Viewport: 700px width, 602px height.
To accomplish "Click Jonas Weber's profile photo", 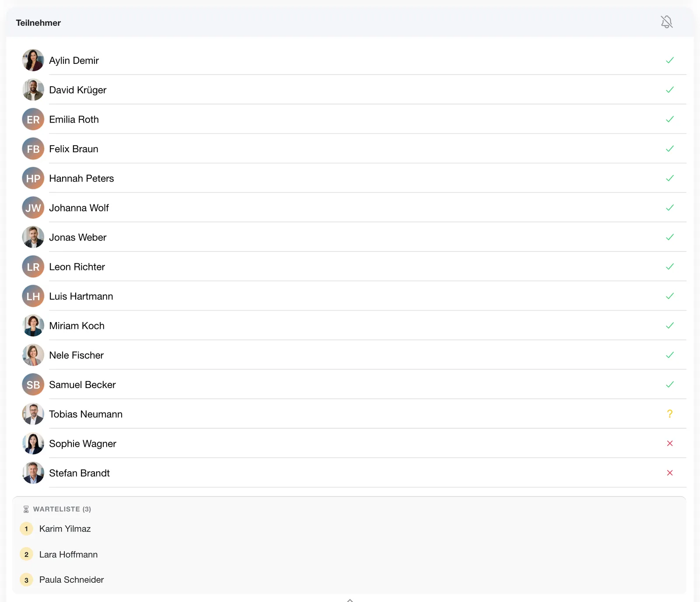I will 33,237.
